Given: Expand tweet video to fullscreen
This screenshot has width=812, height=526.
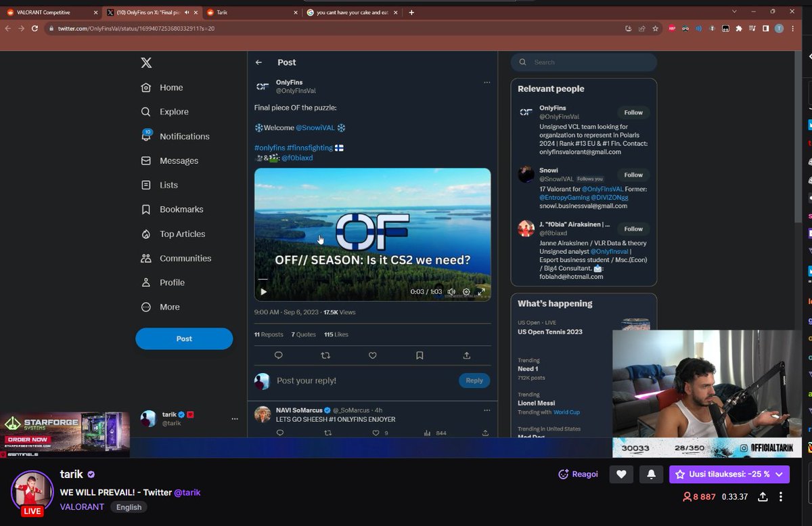Looking at the screenshot, I should pos(481,292).
